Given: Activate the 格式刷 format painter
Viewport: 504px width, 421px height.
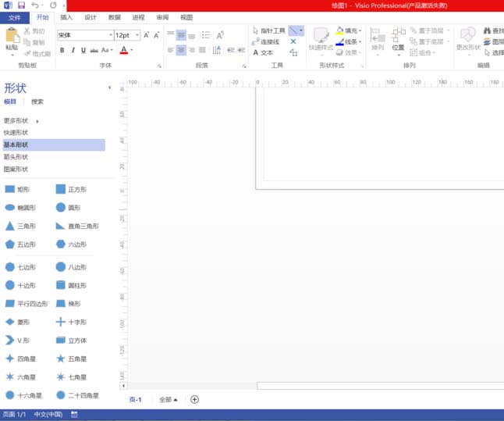Looking at the screenshot, I should pos(37,53).
